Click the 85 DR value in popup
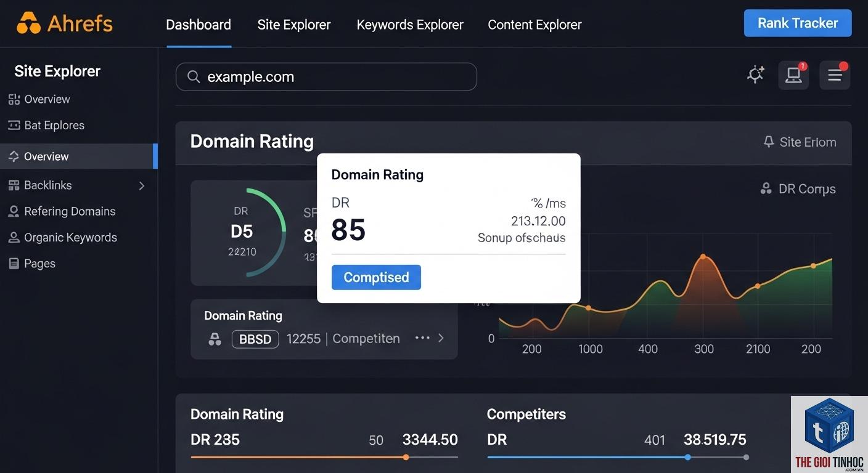 [x=348, y=230]
